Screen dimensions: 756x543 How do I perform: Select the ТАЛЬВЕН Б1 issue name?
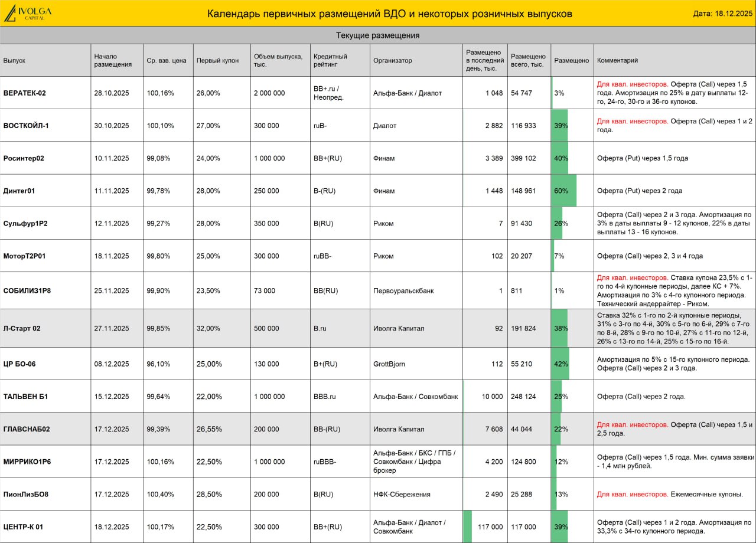(25, 396)
